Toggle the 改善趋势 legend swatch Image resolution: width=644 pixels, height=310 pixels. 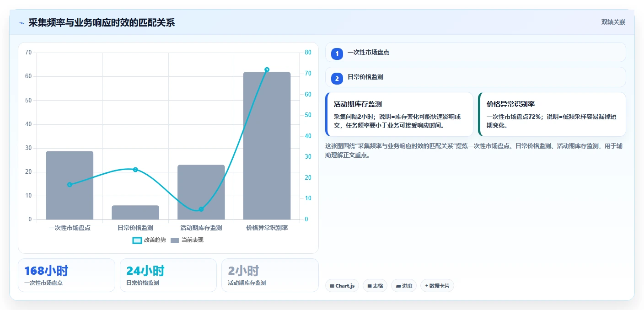click(x=137, y=240)
